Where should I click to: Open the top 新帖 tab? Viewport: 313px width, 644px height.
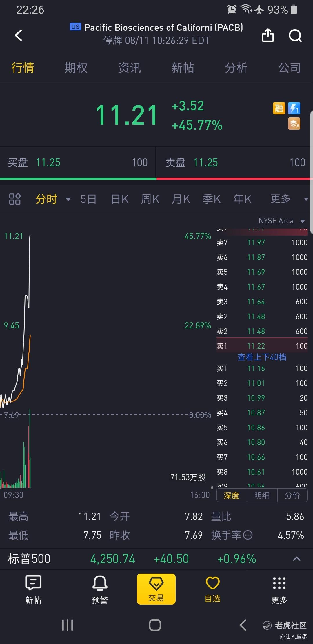[183, 68]
